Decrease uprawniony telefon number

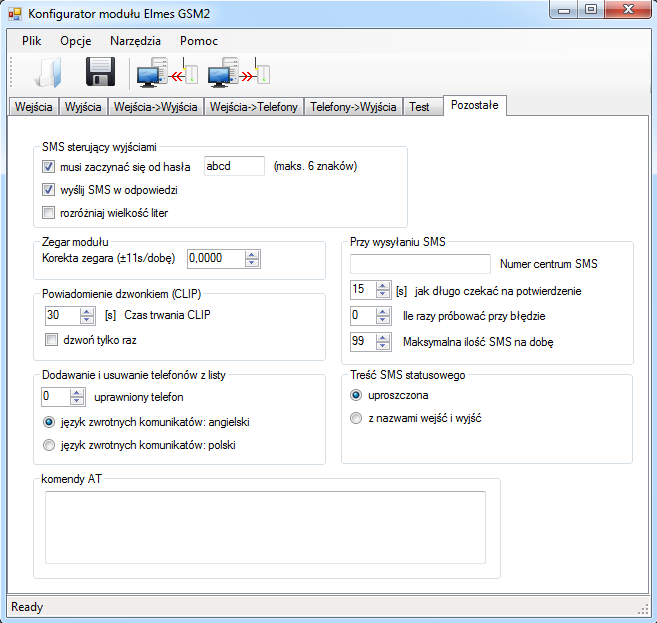(77, 401)
